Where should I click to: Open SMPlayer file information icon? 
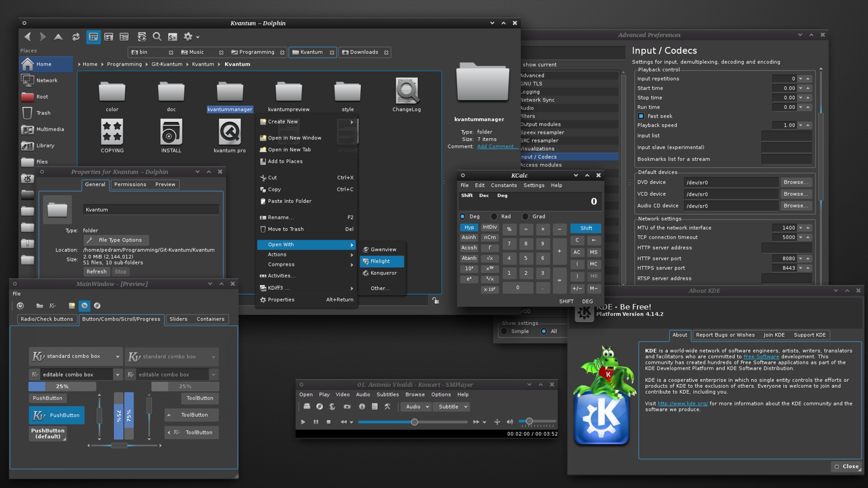[362, 407]
